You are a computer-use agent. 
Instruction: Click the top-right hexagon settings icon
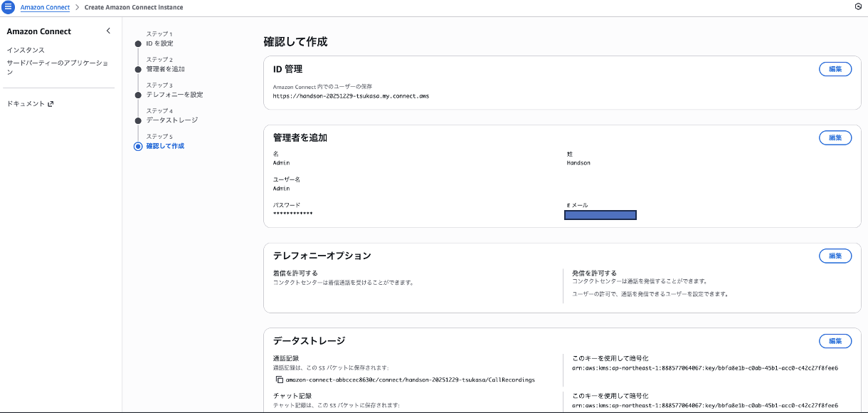[857, 6]
